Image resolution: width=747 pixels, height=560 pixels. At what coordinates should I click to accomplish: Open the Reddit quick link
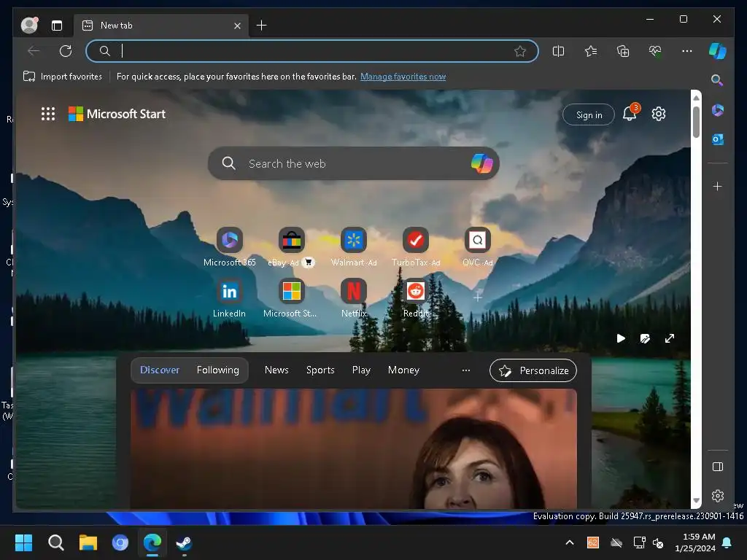[415, 298]
